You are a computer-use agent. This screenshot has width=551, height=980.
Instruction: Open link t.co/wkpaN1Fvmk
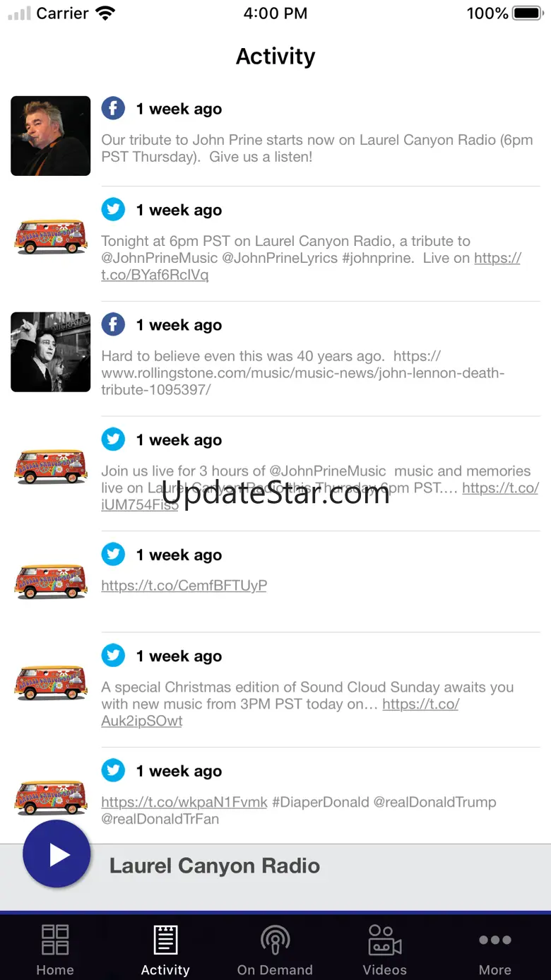[184, 802]
